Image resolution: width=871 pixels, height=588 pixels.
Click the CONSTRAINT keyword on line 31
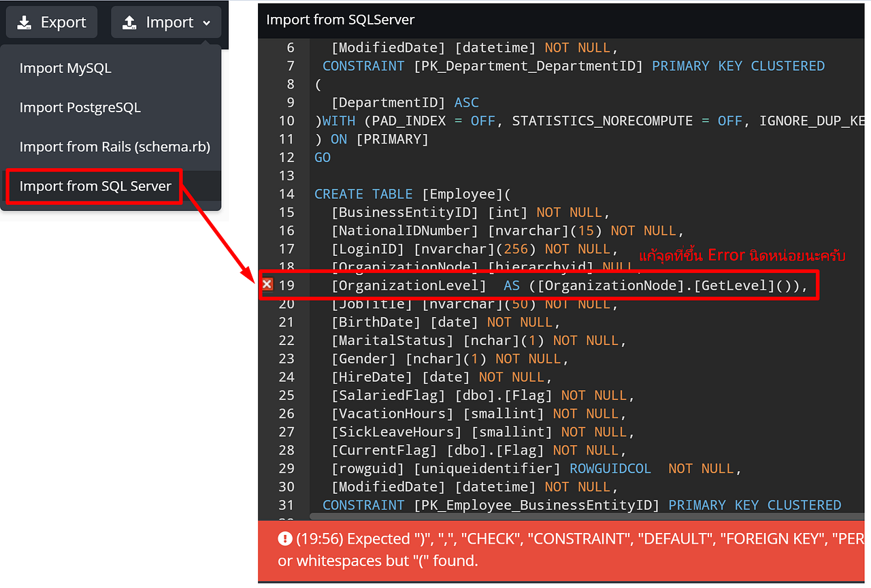[363, 504]
